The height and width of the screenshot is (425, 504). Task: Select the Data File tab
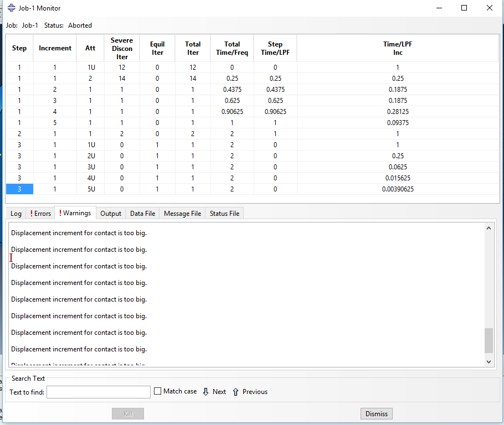coord(142,214)
